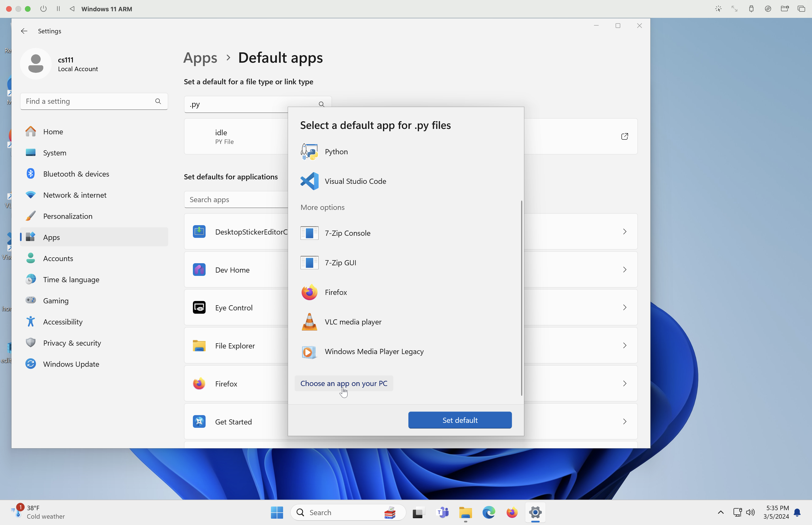The width and height of the screenshot is (812, 525).
Task: Show hidden icons in system tray
Action: coord(721,512)
